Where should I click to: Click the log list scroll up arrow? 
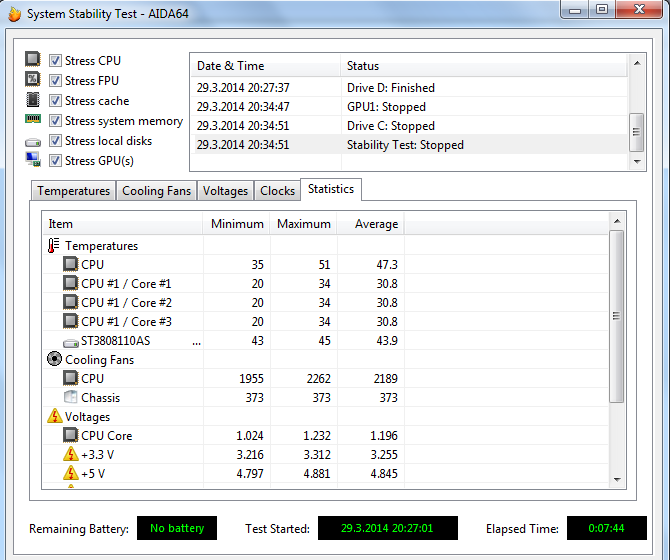click(x=637, y=63)
